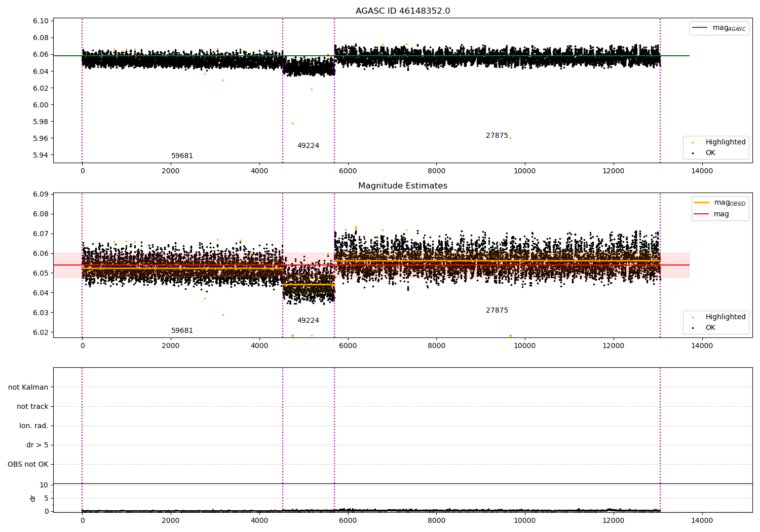Click the "dr > 5" axis label
The height and width of the screenshot is (532, 760).
click(x=37, y=445)
